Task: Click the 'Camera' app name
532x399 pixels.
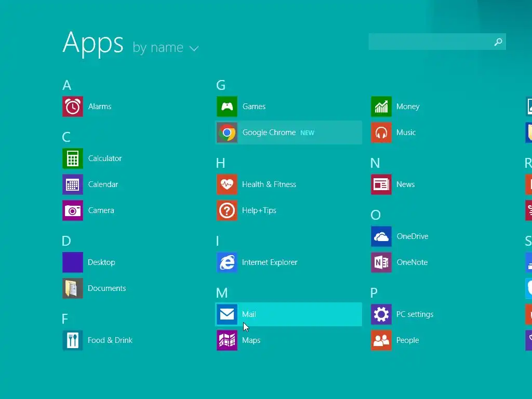Action: click(101, 210)
